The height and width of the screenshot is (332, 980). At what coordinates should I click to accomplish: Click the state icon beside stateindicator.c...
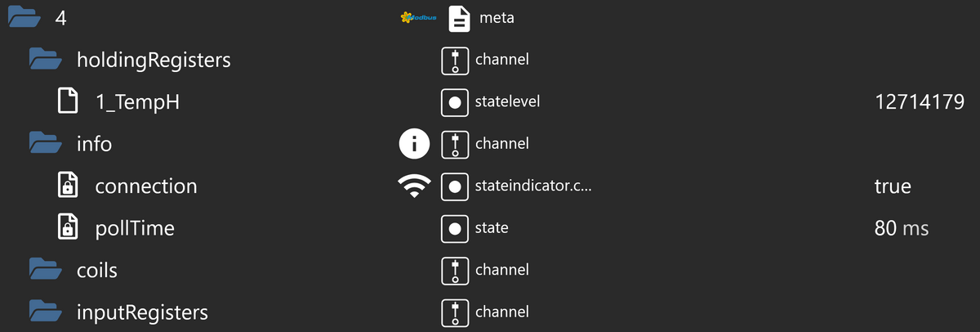coord(453,186)
